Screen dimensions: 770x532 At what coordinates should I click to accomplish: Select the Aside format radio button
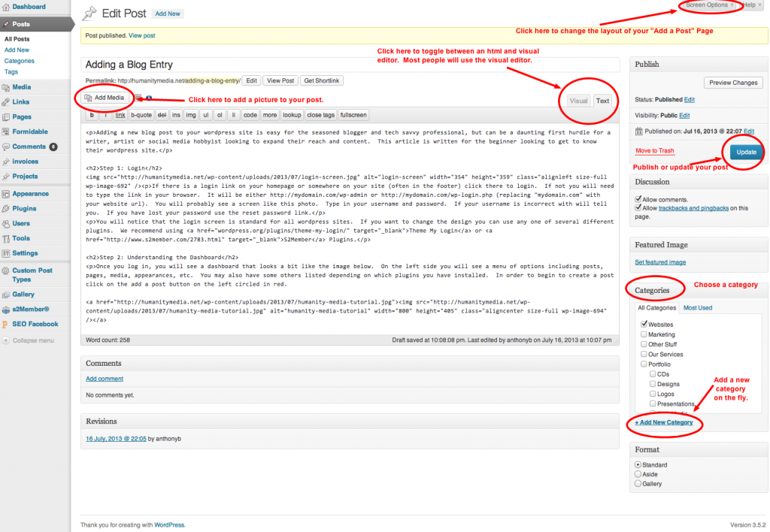click(x=638, y=474)
